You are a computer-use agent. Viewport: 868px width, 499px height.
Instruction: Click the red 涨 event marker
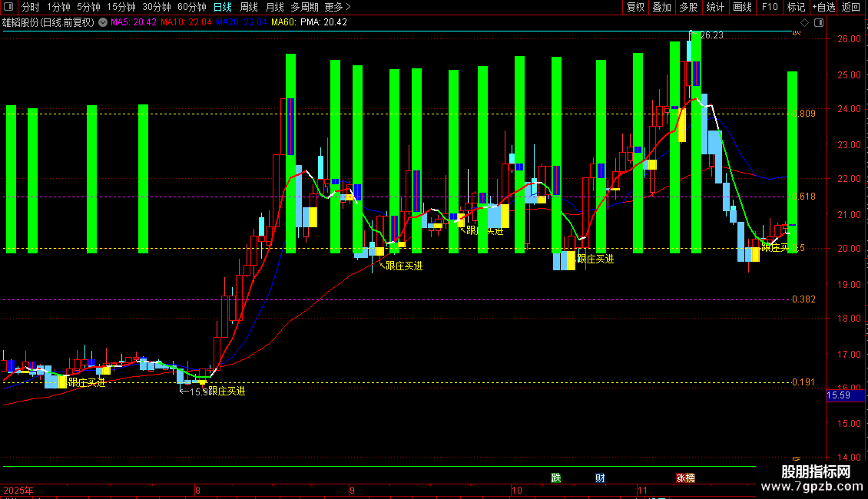pos(681,478)
